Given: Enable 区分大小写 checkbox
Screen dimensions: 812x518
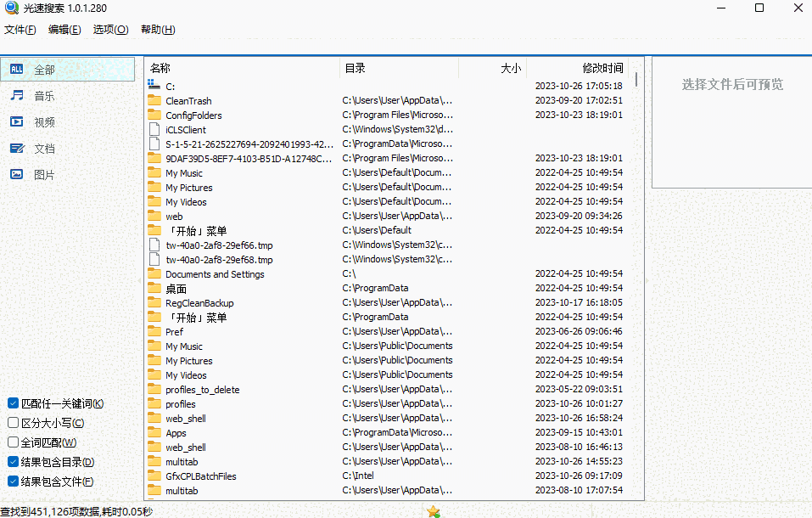Looking at the screenshot, I should coord(14,423).
